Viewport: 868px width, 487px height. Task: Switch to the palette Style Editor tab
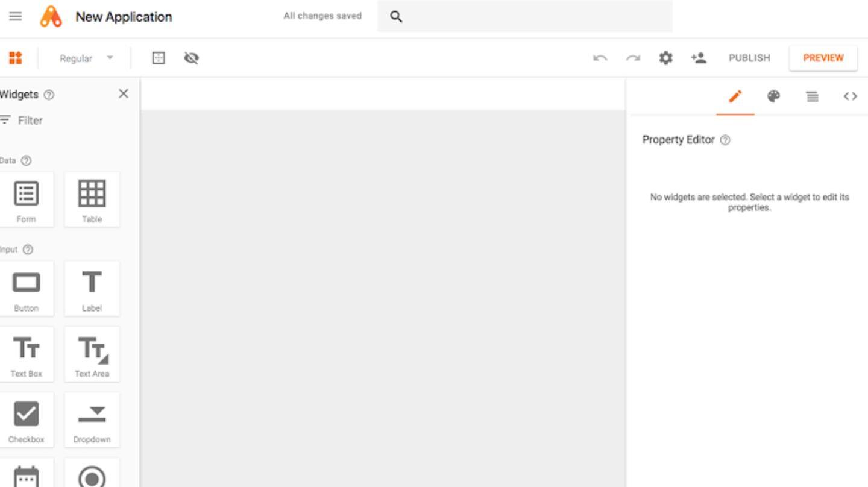[773, 96]
